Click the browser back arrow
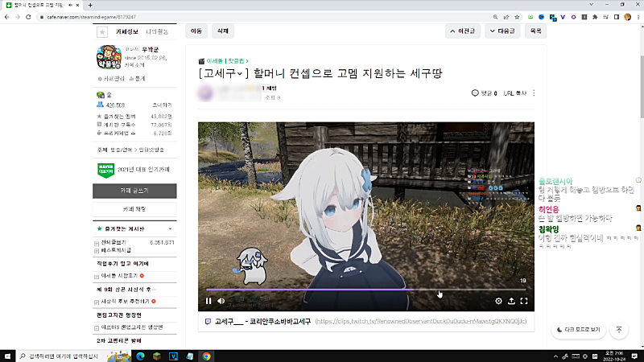 tap(7, 17)
